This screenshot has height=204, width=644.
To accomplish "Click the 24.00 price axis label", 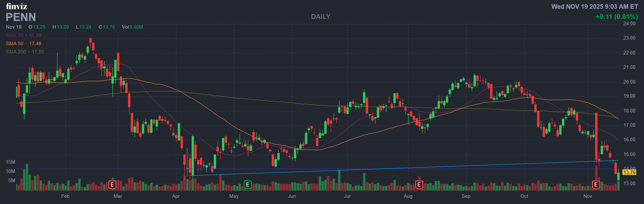I will (x=629, y=24).
